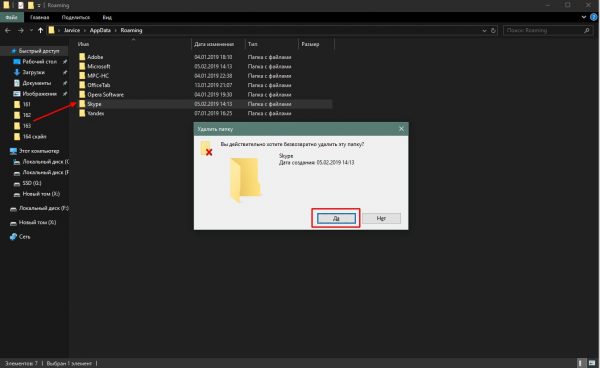Select the Yandex folder icon
This screenshot has height=368, width=600.
[x=82, y=113]
